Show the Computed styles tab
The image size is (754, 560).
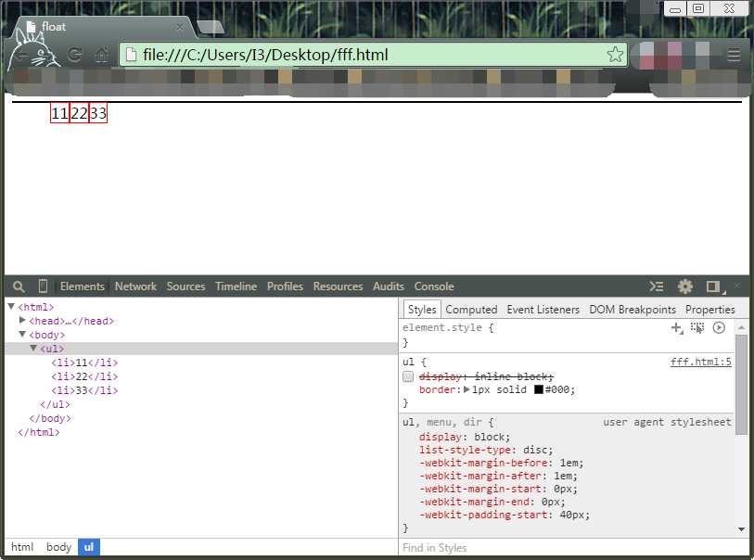point(471,310)
